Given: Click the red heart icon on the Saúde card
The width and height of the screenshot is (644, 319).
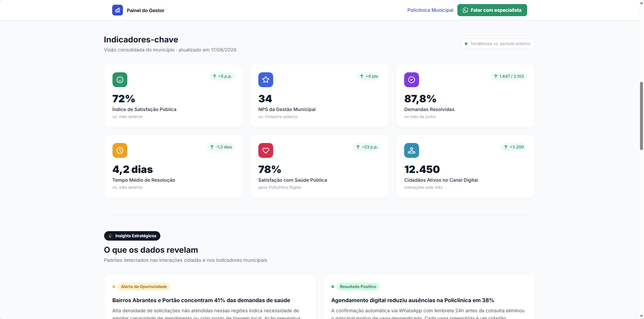Looking at the screenshot, I should click(x=266, y=150).
